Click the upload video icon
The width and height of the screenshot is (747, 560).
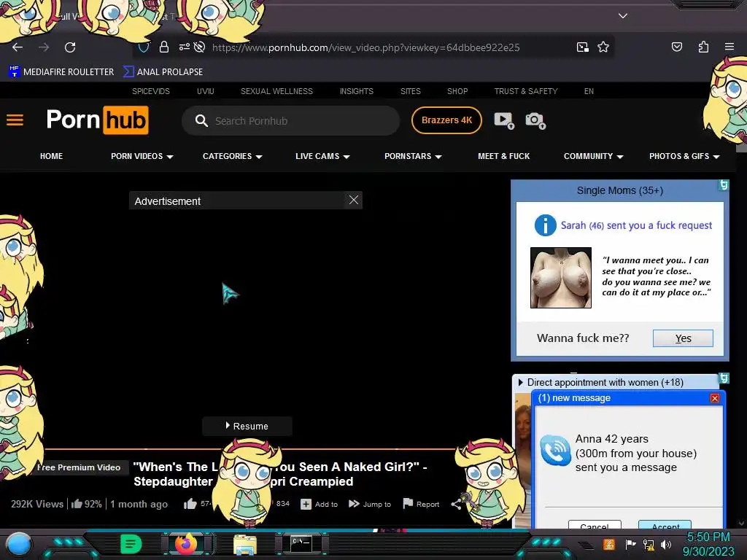coord(504,120)
